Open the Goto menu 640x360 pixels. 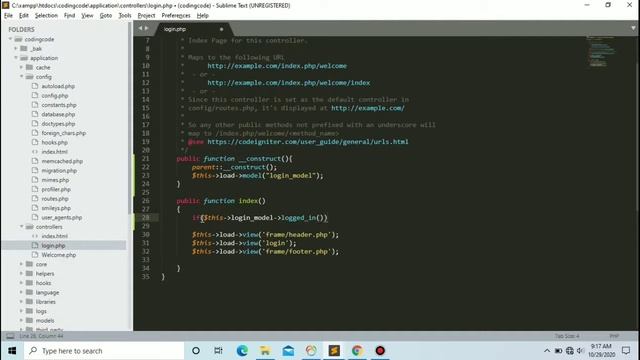(106, 16)
